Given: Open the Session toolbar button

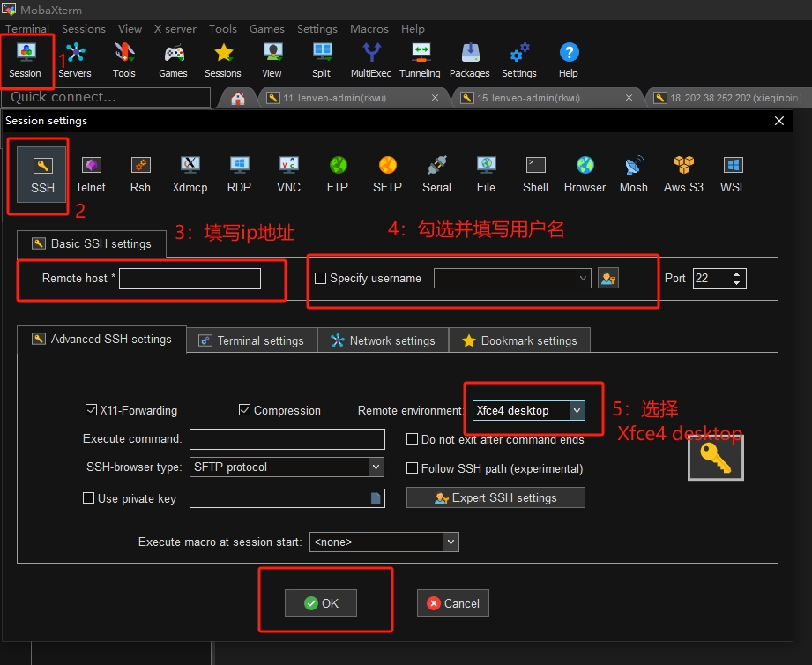Looking at the screenshot, I should (x=25, y=60).
